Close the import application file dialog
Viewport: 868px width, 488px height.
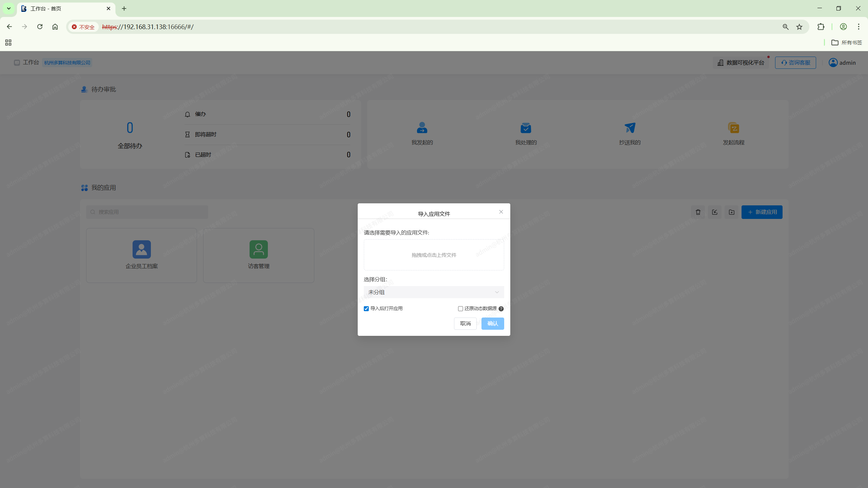[501, 212]
